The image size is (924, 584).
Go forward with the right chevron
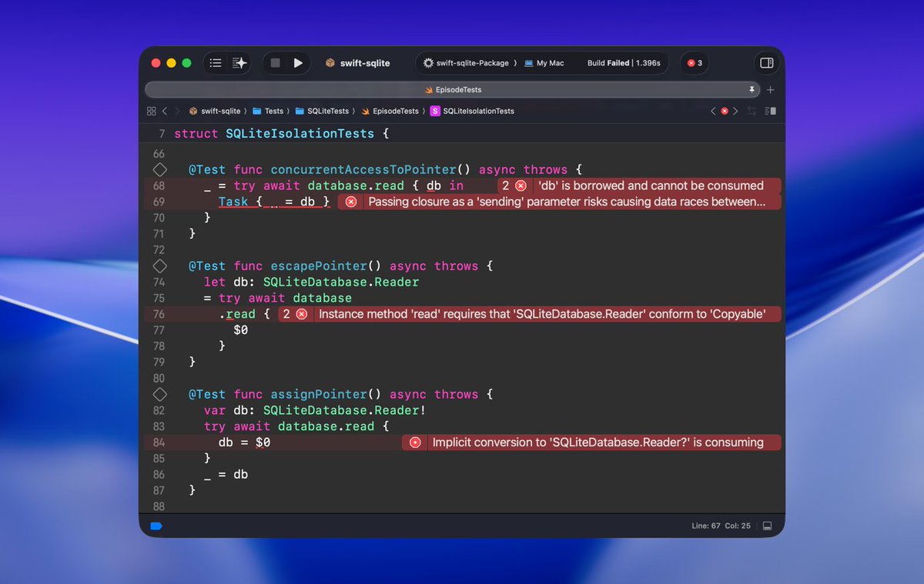[x=177, y=111]
